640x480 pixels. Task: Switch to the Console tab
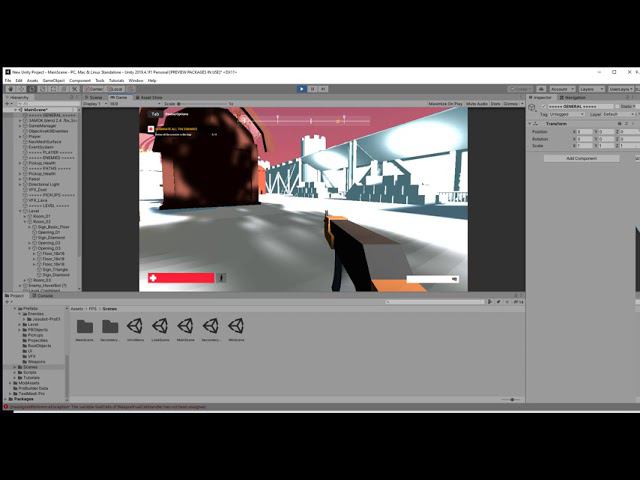point(43,296)
